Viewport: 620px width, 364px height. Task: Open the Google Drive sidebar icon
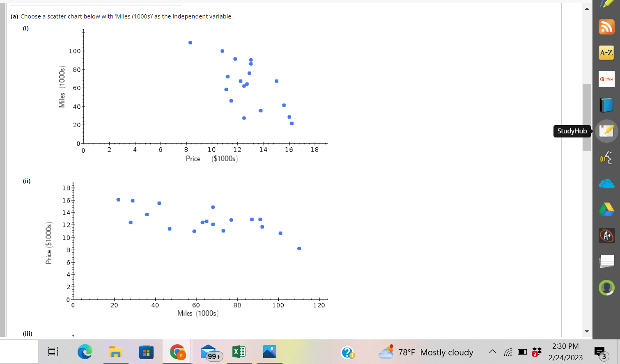(606, 209)
